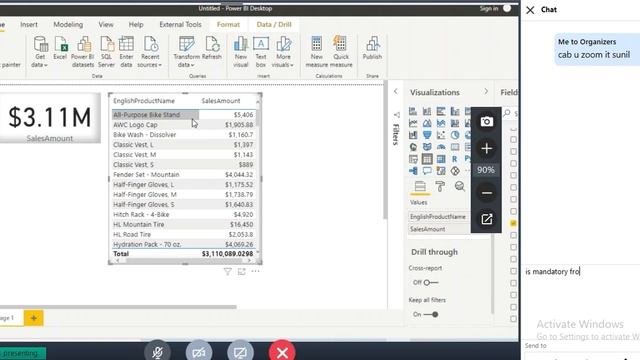
Task: Select the stacked bar chart visual
Action: click(413, 111)
